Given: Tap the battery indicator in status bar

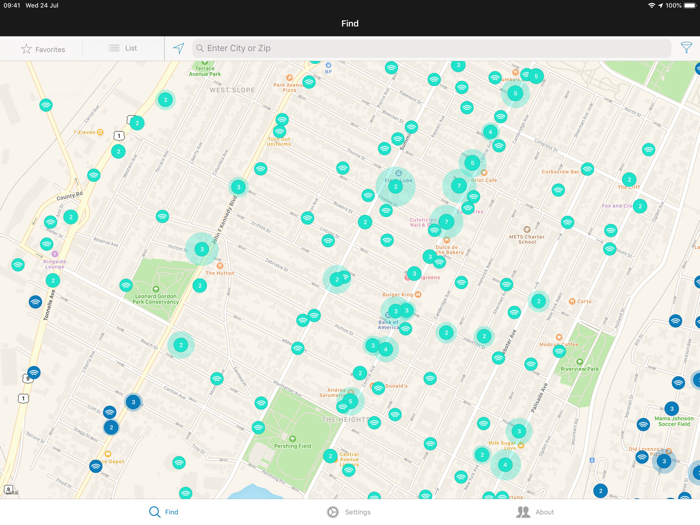Looking at the screenshot, I should pos(689,5).
